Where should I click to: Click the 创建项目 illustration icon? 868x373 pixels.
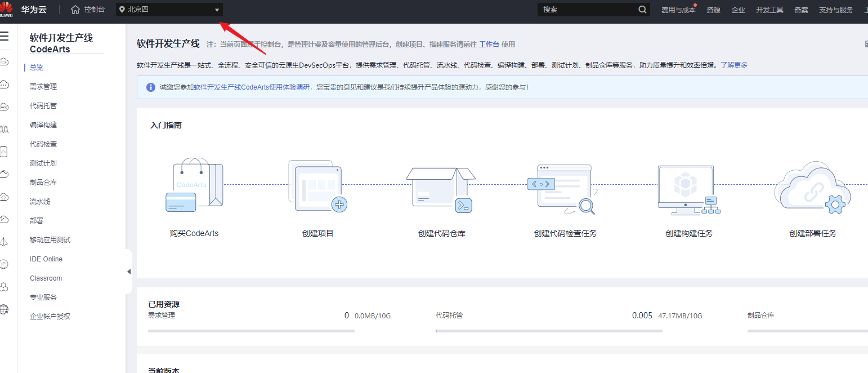click(318, 186)
